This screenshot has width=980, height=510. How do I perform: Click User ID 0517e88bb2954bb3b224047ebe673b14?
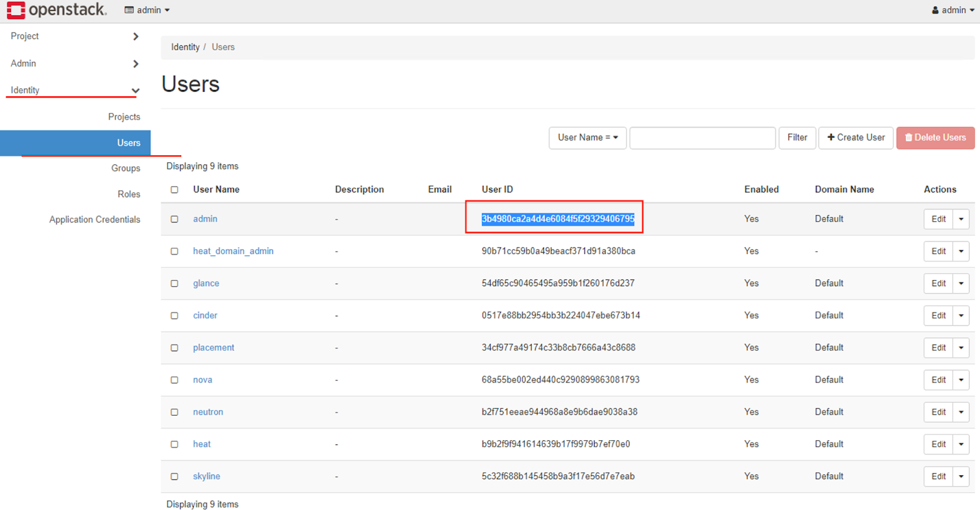561,315
